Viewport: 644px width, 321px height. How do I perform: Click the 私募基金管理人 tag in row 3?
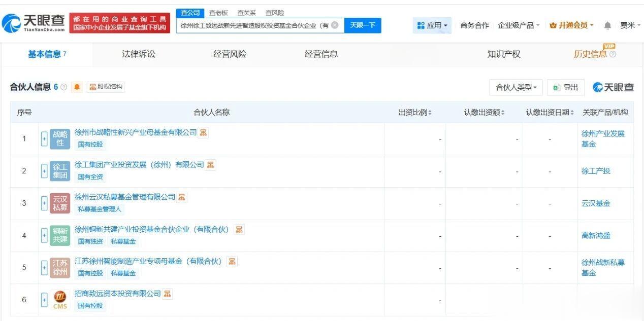[99, 209]
